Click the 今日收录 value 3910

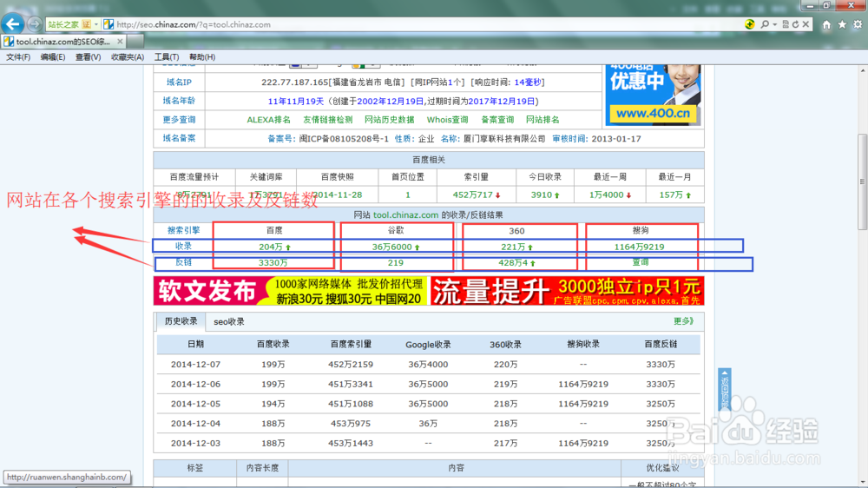(x=542, y=195)
